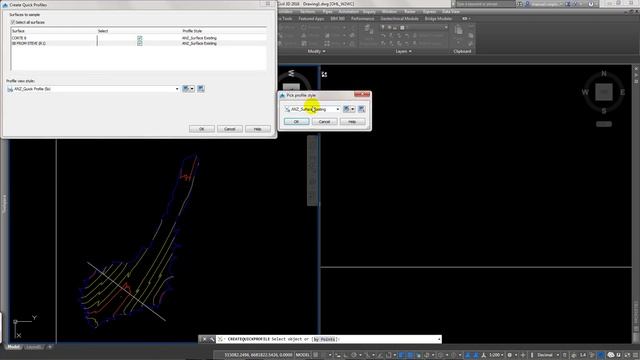Screen dimensions: 640x360
Task: Click OK in Create Quick Profiles dialog
Action: [x=202, y=129]
